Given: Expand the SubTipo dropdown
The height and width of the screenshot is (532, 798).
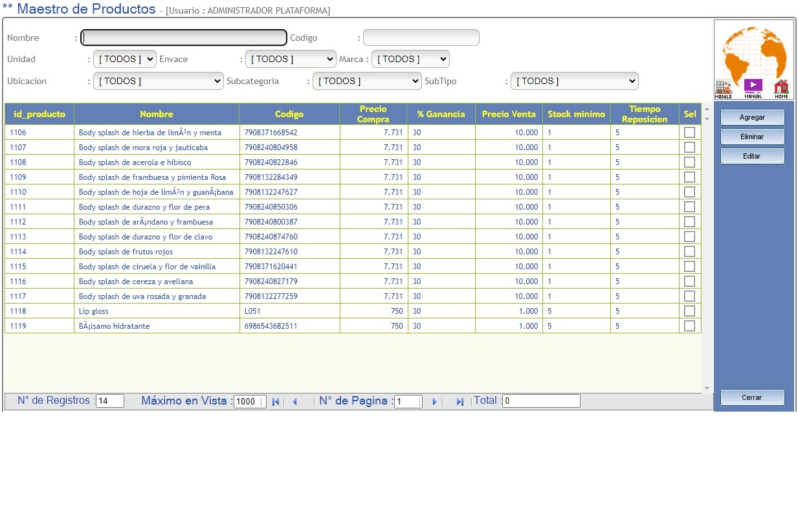Looking at the screenshot, I should [575, 81].
